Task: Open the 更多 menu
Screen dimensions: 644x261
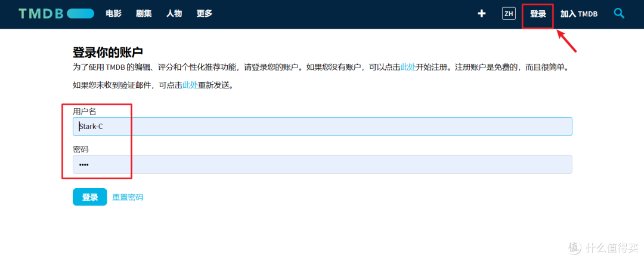Action: (x=205, y=14)
